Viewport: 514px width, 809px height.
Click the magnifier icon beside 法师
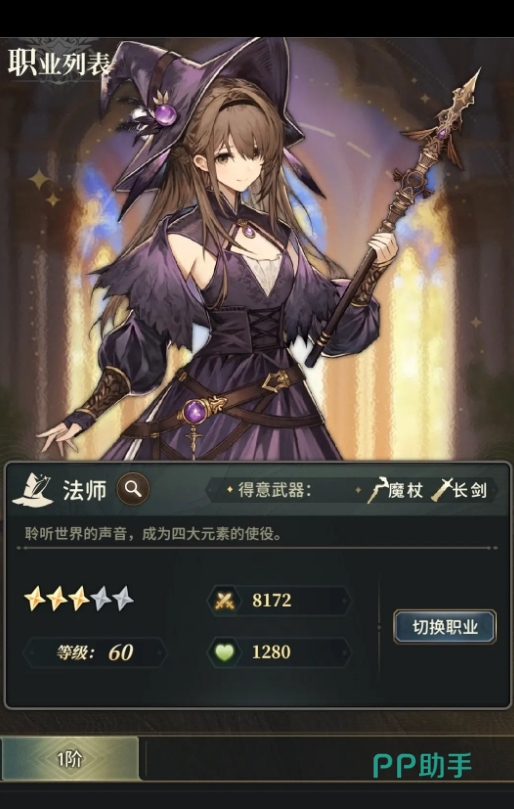tap(133, 489)
